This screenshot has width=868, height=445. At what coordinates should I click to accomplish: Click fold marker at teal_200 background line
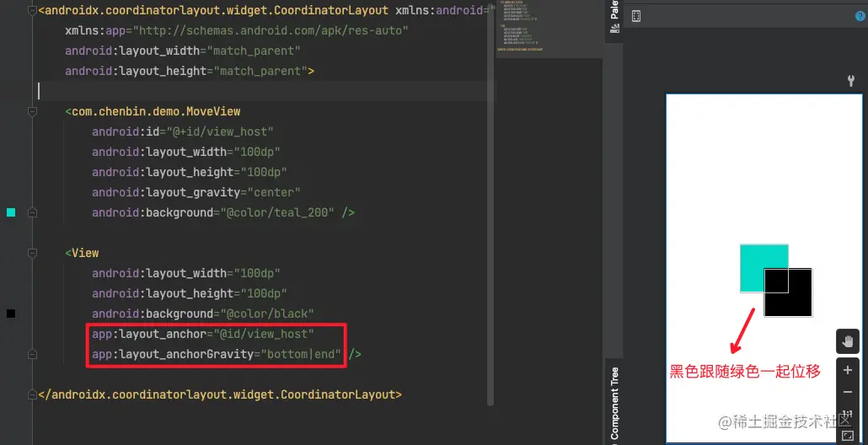(x=33, y=212)
